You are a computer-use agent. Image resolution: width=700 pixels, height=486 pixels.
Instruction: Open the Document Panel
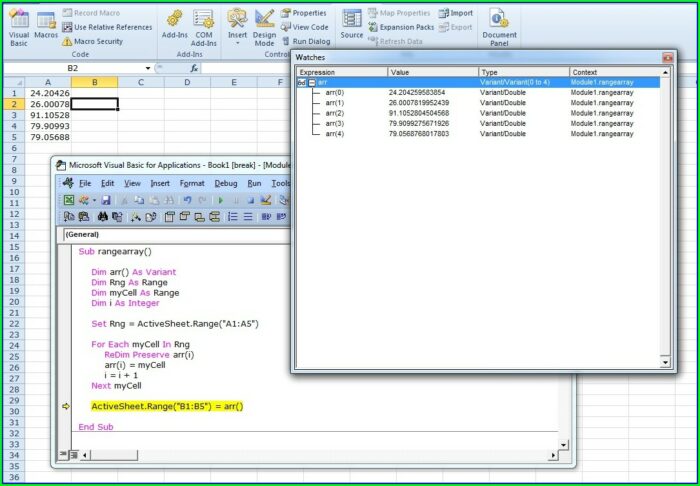click(x=499, y=28)
